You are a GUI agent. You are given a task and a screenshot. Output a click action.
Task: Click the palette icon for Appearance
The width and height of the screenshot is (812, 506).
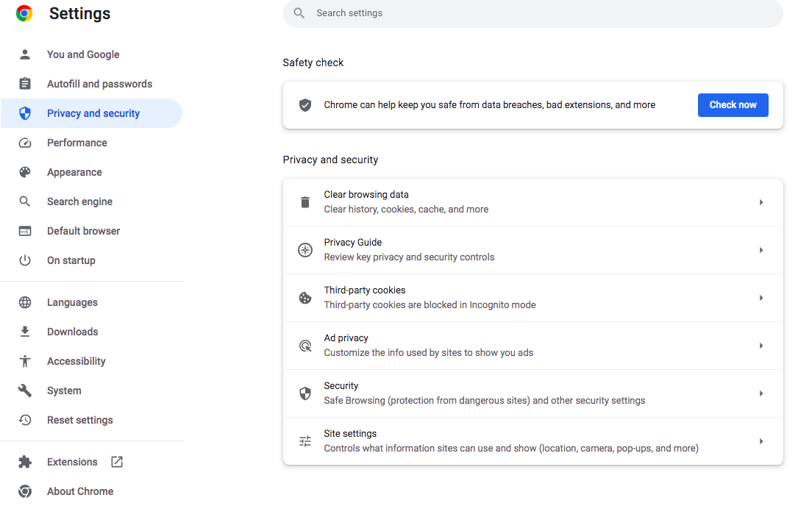pos(25,172)
